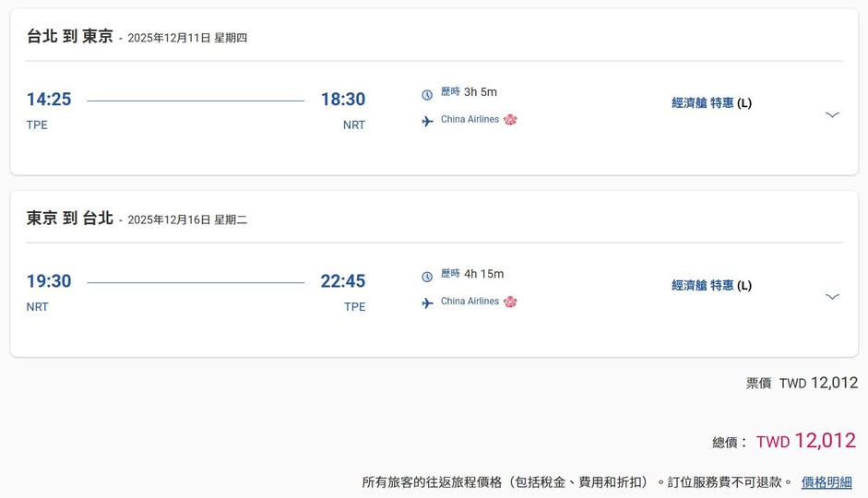Click China Airlines name on outbound flight

tap(470, 120)
